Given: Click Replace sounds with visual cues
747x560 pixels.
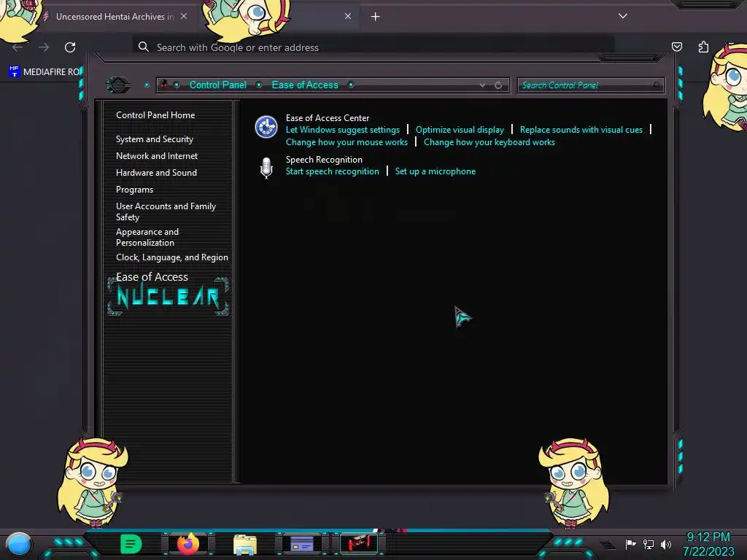Looking at the screenshot, I should [581, 130].
